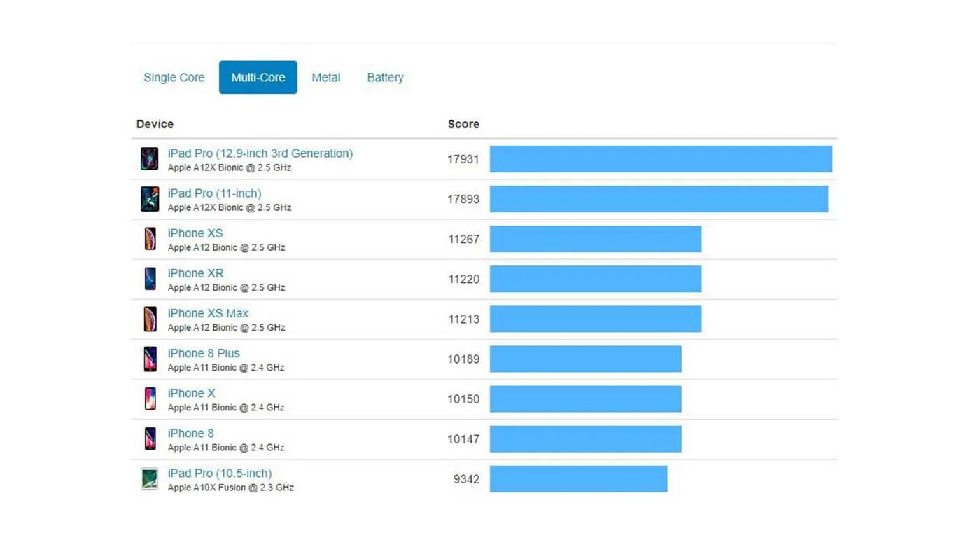Click A12 Bionic text under iPhone XR
The width and height of the screenshot is (980, 552).
pyautogui.click(x=226, y=288)
